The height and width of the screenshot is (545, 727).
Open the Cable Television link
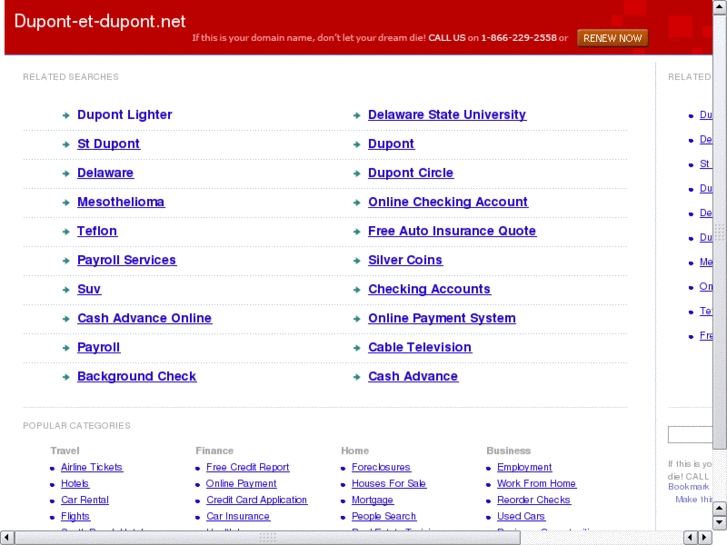420,347
